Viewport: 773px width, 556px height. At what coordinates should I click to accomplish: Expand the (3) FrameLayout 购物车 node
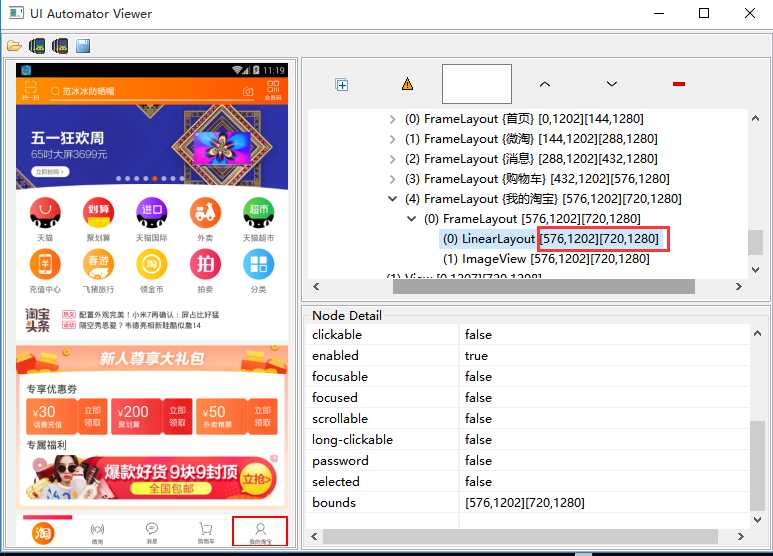tap(392, 179)
